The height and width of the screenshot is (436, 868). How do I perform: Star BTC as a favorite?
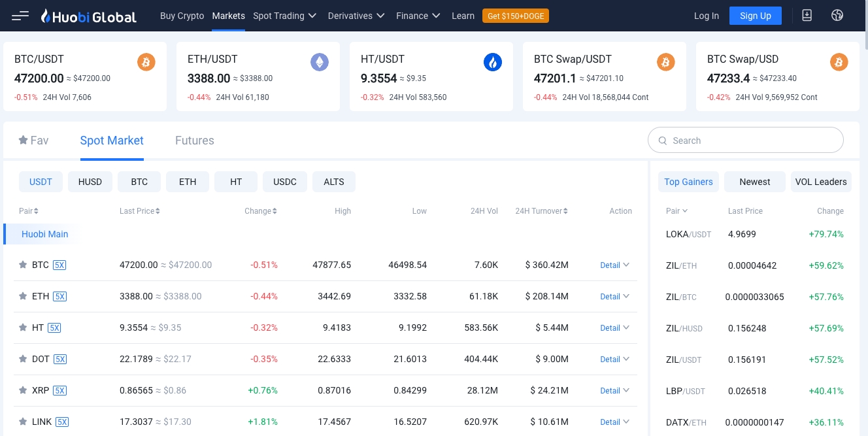[23, 265]
